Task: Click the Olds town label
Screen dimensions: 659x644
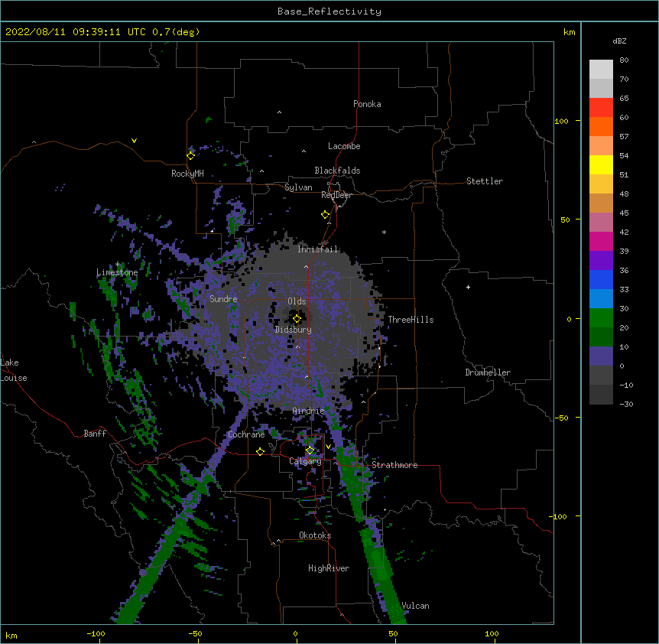Action: tap(297, 301)
